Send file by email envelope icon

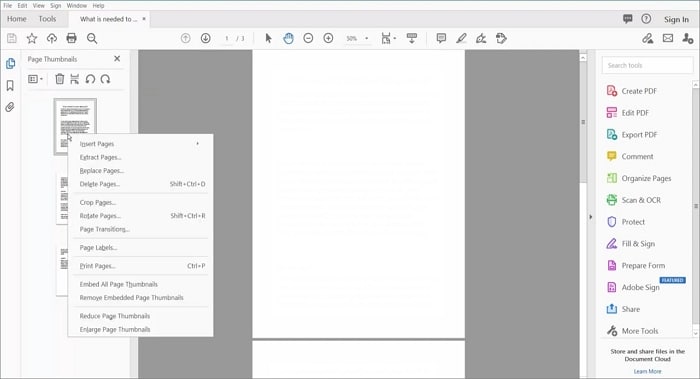(x=668, y=38)
